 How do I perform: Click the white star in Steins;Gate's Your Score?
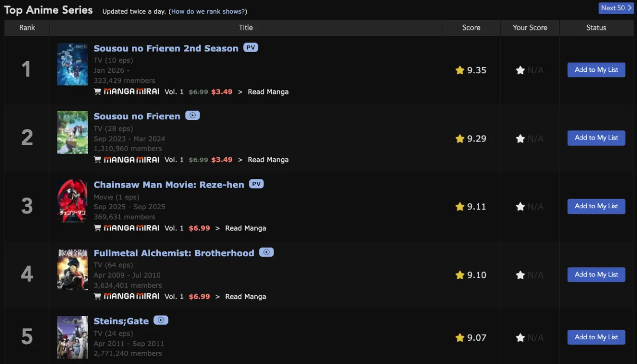[x=520, y=337]
